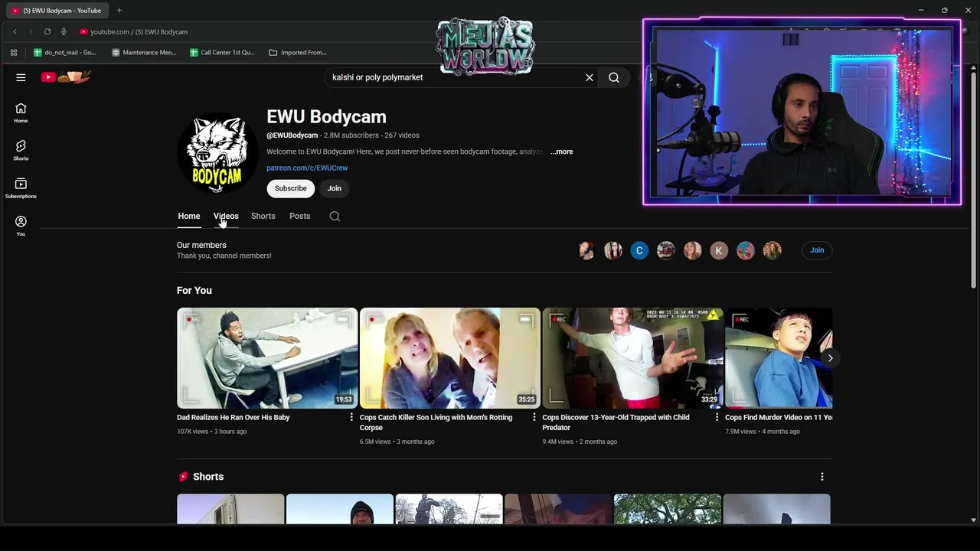Click the K member avatar
This screenshot has width=980, height=551.
click(x=719, y=250)
